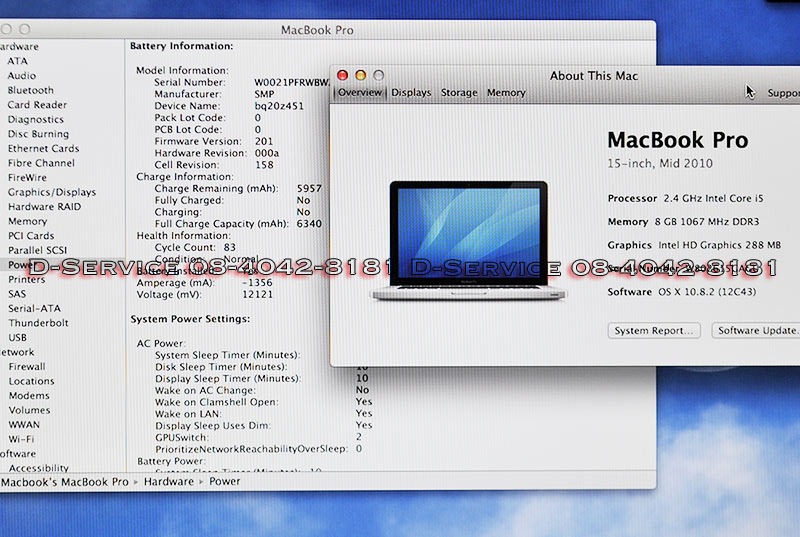Click the Wake on LAN row
This screenshot has height=537, width=800.
(264, 414)
